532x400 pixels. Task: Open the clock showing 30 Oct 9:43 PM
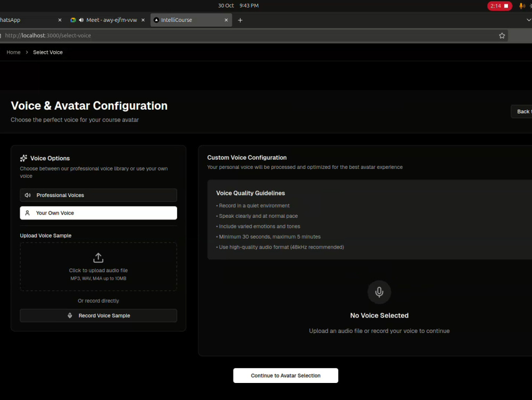click(x=238, y=6)
